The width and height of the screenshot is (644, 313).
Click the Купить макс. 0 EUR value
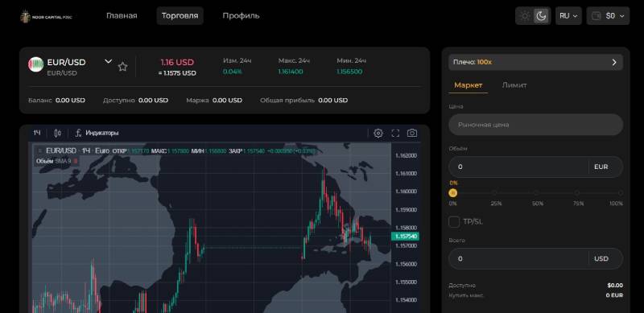(614, 295)
